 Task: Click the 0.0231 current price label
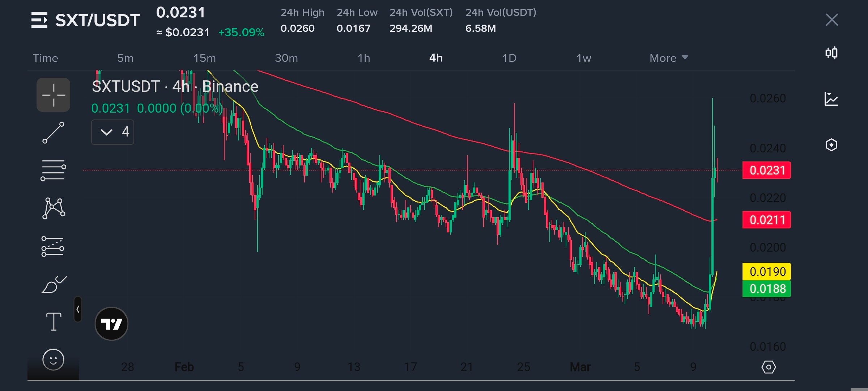(766, 170)
